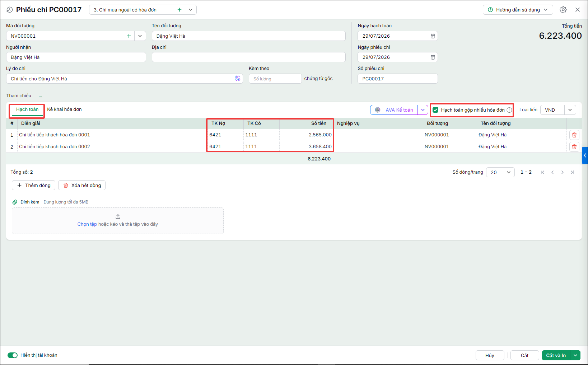Click Tên đối tượng cell Đặng Việt Hà in row 2
The height and width of the screenshot is (365, 588).
[522, 147]
